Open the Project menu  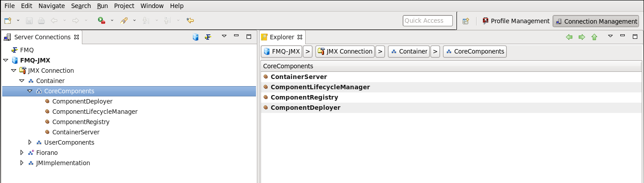(124, 6)
